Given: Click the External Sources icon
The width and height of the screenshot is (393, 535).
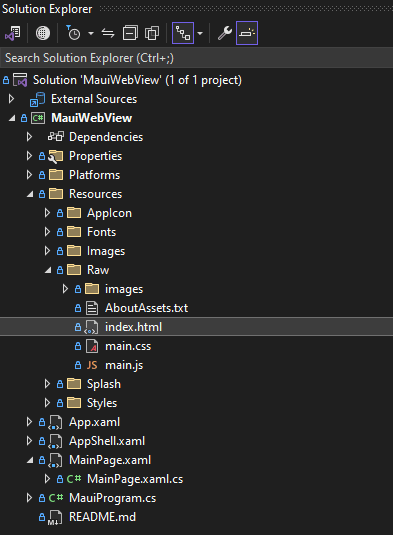Looking at the screenshot, I should (x=37, y=99).
